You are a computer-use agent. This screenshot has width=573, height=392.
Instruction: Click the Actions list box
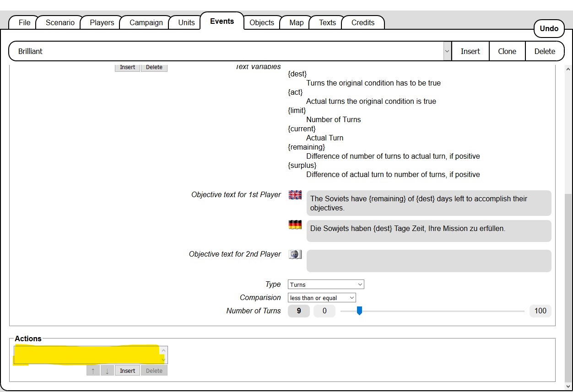pyautogui.click(x=91, y=355)
